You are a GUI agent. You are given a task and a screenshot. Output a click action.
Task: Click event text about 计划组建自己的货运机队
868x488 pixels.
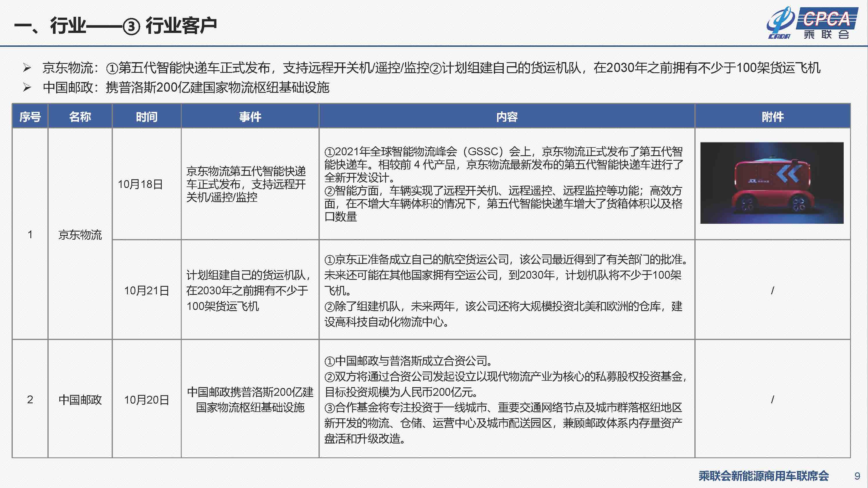248,290
